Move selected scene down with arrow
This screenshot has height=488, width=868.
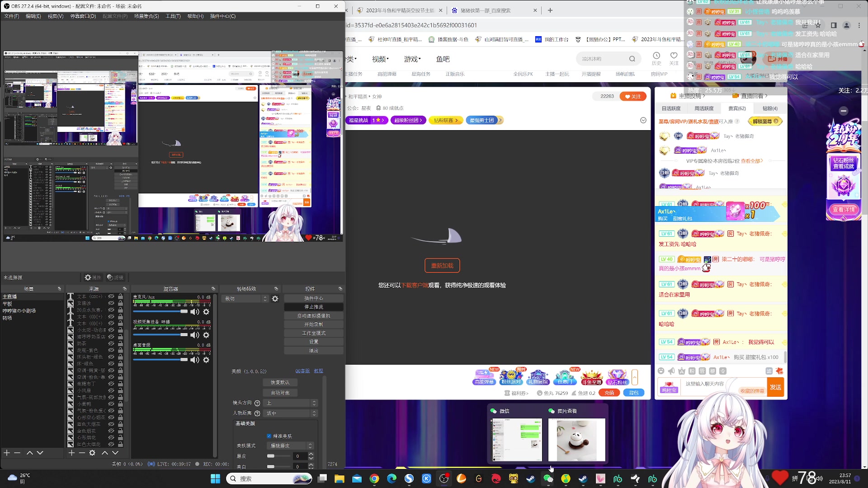(x=40, y=453)
